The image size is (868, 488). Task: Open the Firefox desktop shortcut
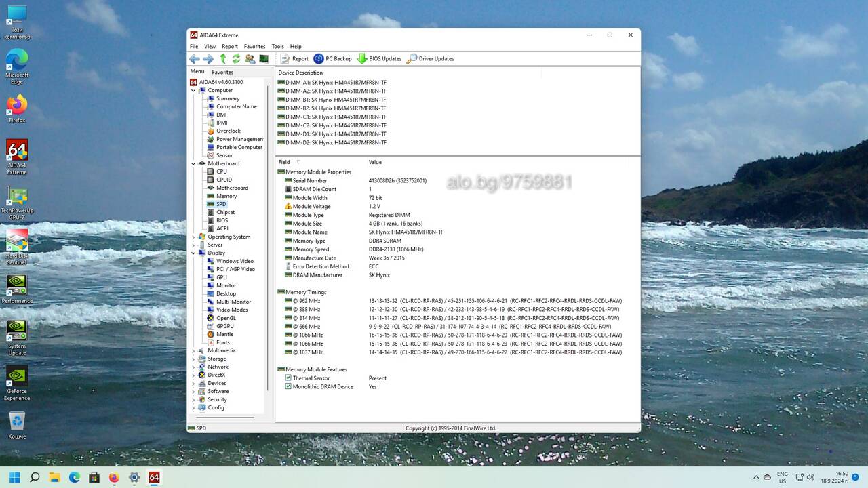tap(17, 108)
